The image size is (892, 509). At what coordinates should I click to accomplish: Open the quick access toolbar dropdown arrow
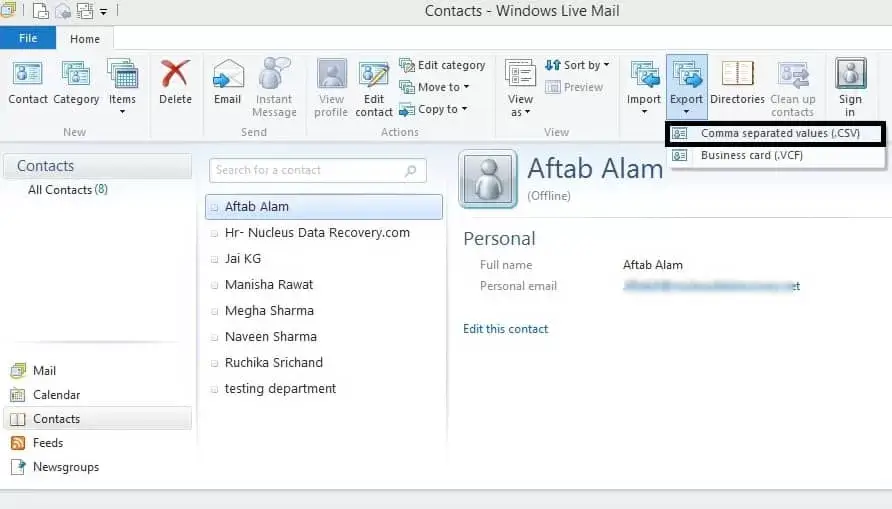click(x=104, y=11)
